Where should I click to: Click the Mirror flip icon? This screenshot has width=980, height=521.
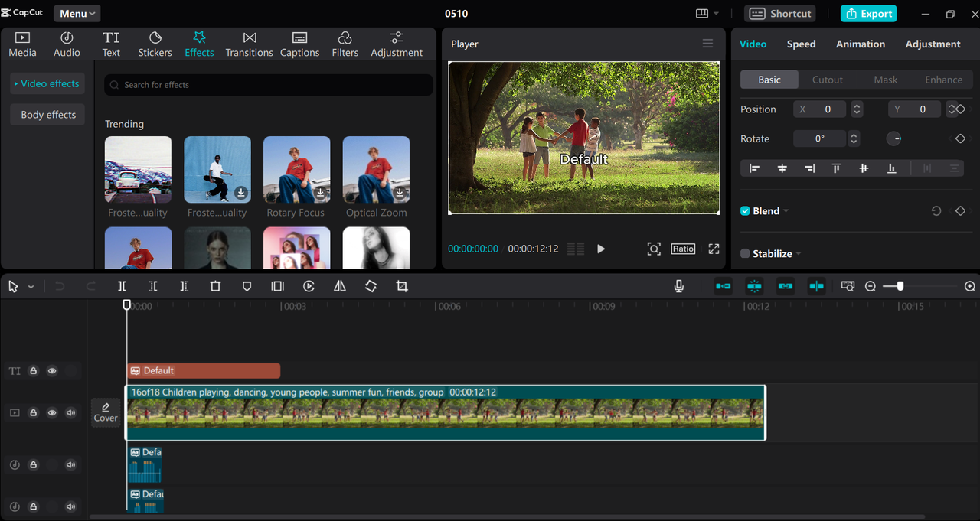[x=340, y=286]
